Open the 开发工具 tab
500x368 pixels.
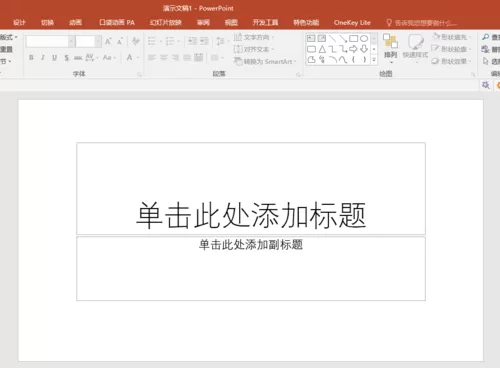pyautogui.click(x=265, y=23)
